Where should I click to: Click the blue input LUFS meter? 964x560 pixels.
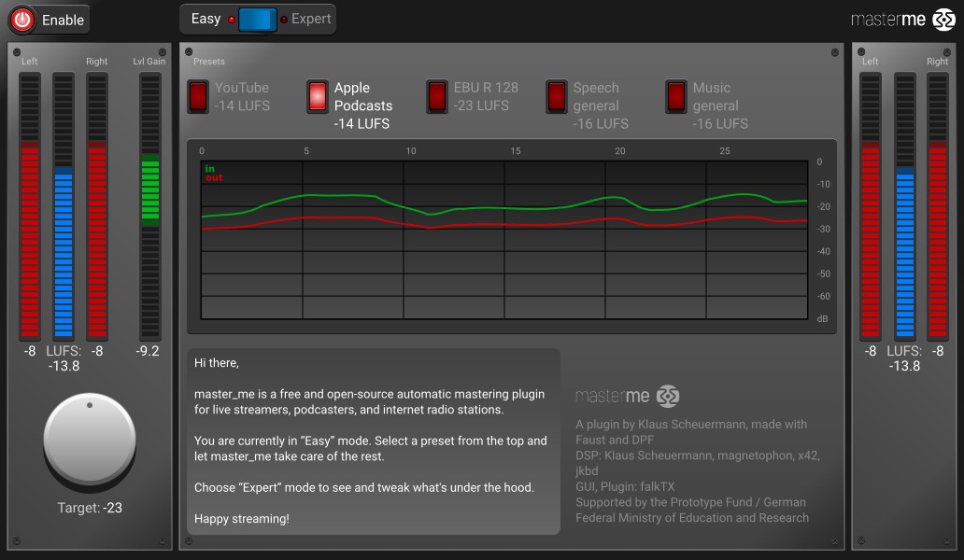[64, 206]
